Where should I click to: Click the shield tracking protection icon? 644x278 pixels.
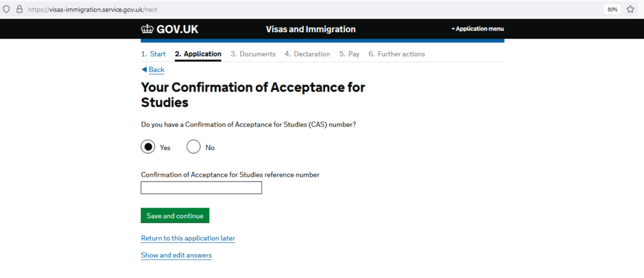pyautogui.click(x=6, y=9)
